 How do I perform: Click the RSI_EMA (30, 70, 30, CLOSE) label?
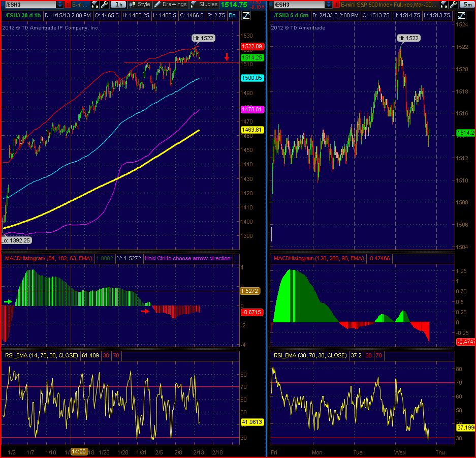pos(310,355)
